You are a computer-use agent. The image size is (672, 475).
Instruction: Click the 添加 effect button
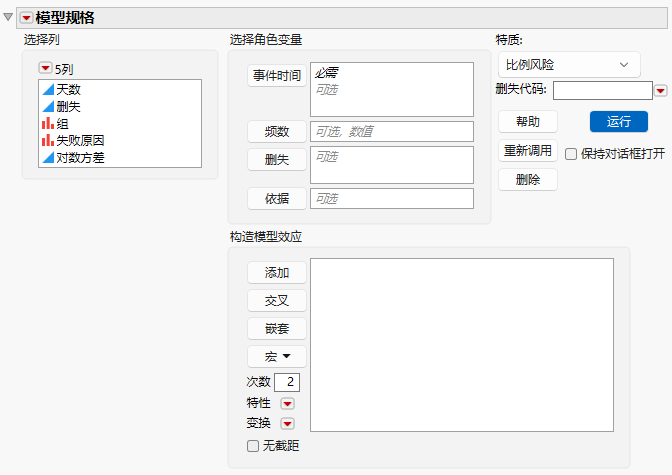(277, 273)
